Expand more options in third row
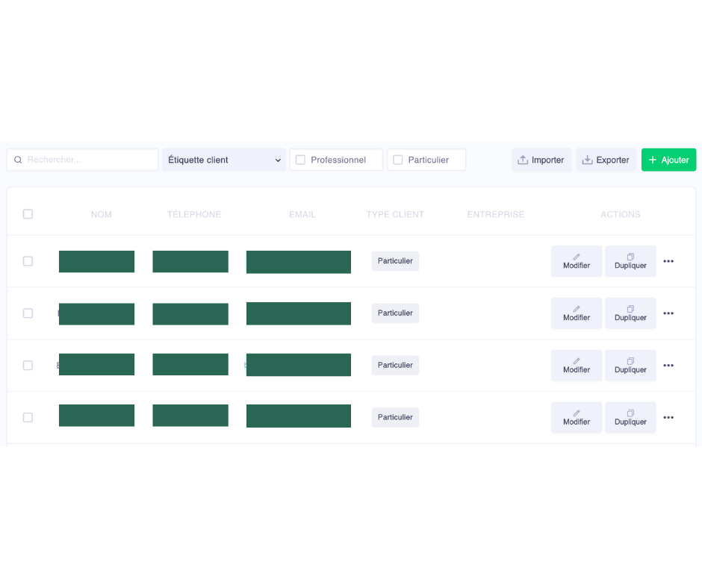This screenshot has width=702, height=588. coord(668,366)
